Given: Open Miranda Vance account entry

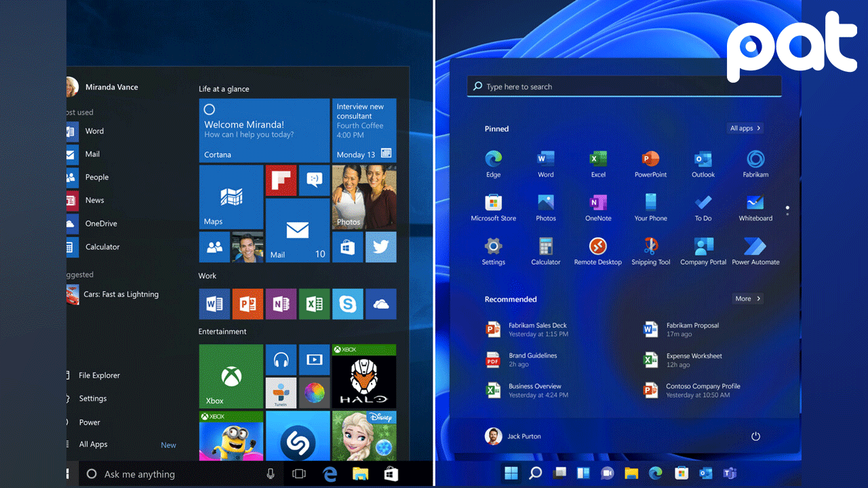Looking at the screenshot, I should [x=103, y=87].
